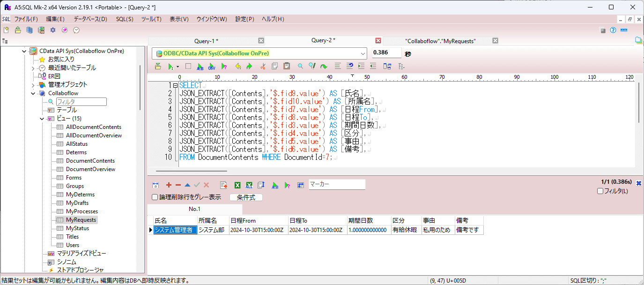Collapse the Collaboflow schema node
This screenshot has height=285, width=644.
33,93
